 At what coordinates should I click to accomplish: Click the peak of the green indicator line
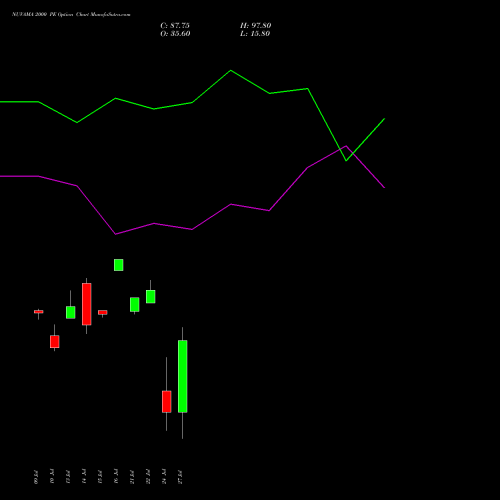tap(231, 71)
